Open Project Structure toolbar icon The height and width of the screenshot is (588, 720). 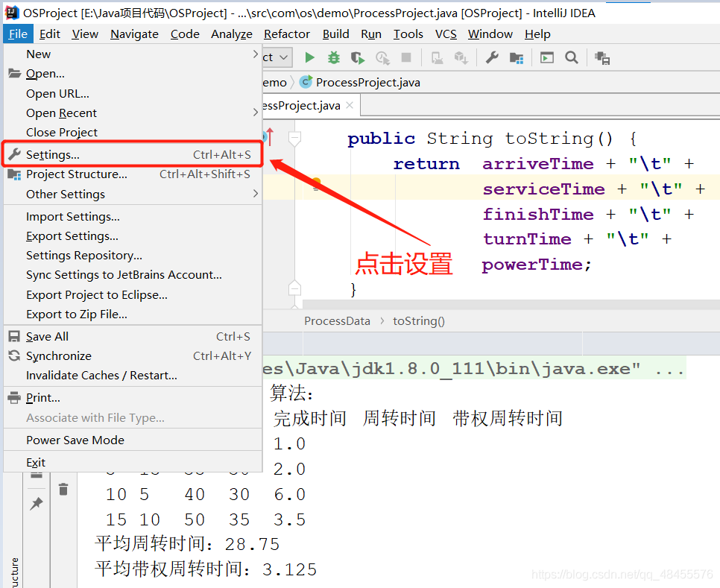[516, 57]
